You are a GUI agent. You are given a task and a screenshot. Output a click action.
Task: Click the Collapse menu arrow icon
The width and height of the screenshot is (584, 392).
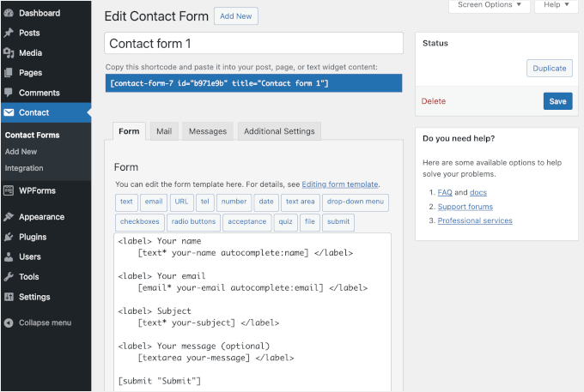click(x=9, y=323)
